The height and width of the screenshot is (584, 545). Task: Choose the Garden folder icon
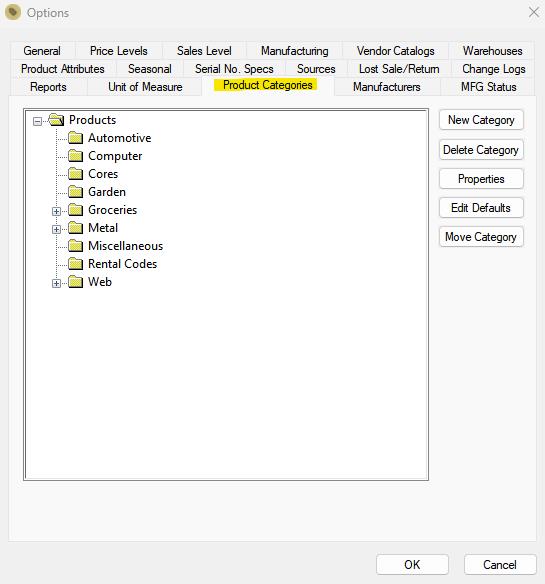click(x=76, y=192)
